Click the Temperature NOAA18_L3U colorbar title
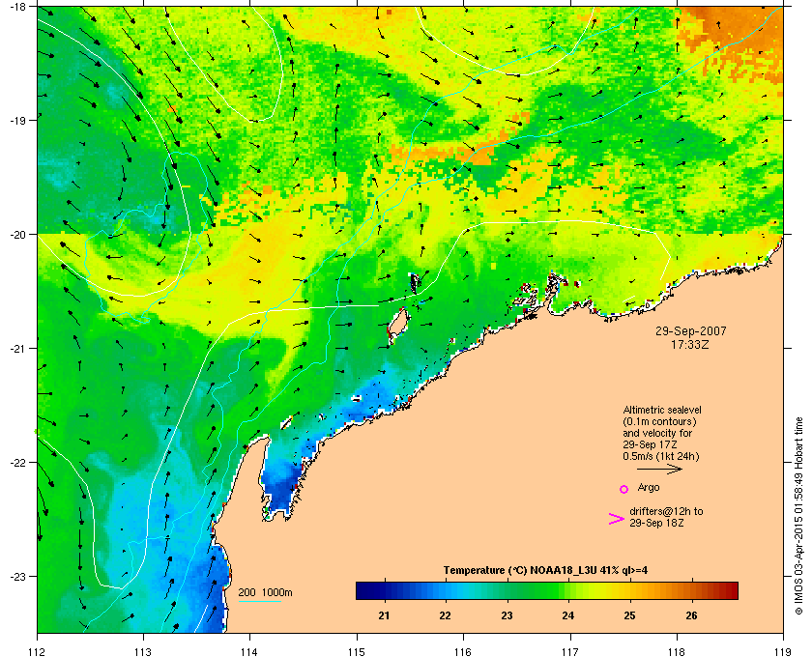Screen dimensions: 812x657 coord(545,571)
